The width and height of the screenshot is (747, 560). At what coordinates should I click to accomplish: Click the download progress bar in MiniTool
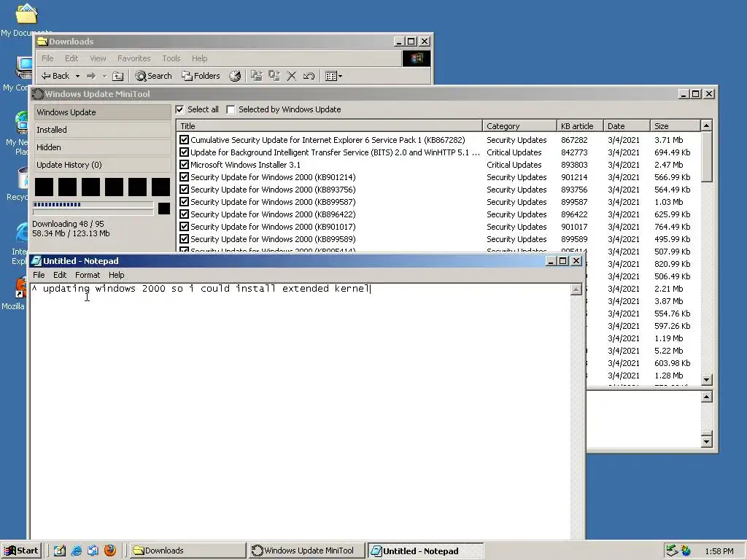point(93,205)
